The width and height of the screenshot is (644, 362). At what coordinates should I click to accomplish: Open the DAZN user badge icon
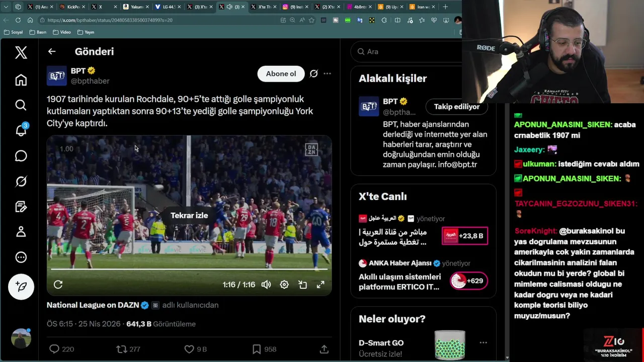pyautogui.click(x=155, y=305)
